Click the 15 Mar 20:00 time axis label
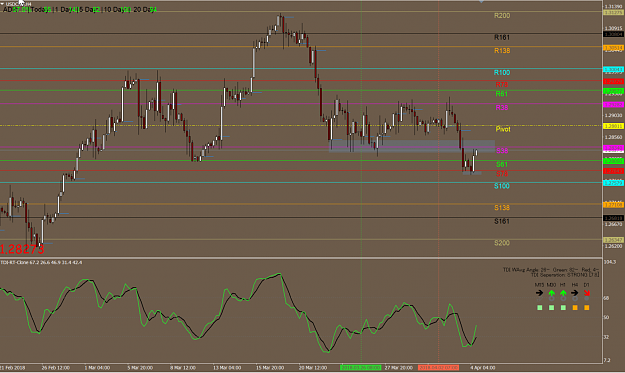 click(270, 367)
